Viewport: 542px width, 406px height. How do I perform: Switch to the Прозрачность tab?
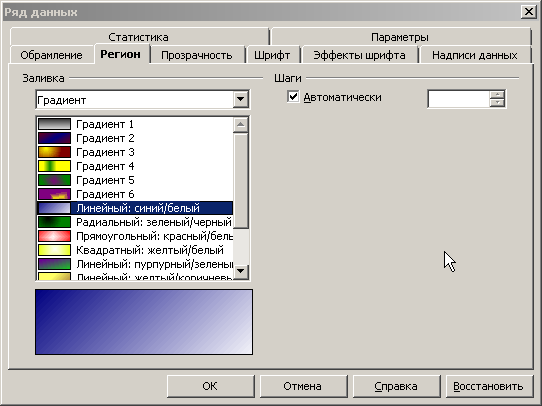point(197,55)
